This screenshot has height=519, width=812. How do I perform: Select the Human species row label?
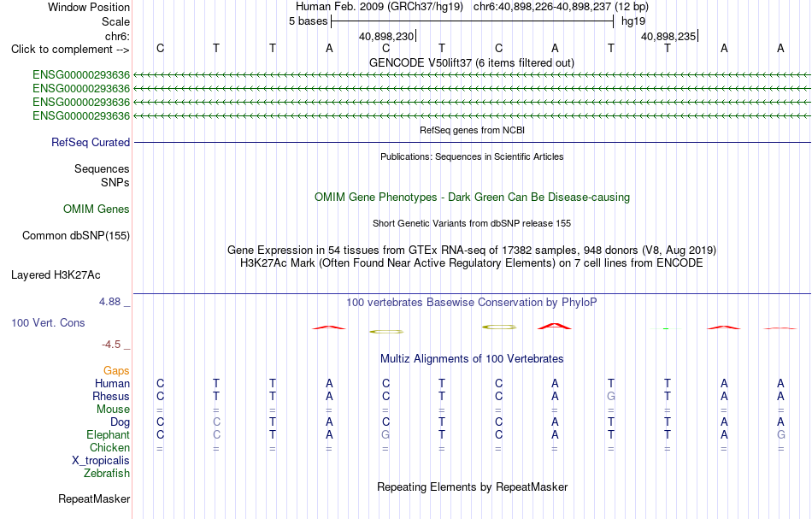pyautogui.click(x=112, y=383)
